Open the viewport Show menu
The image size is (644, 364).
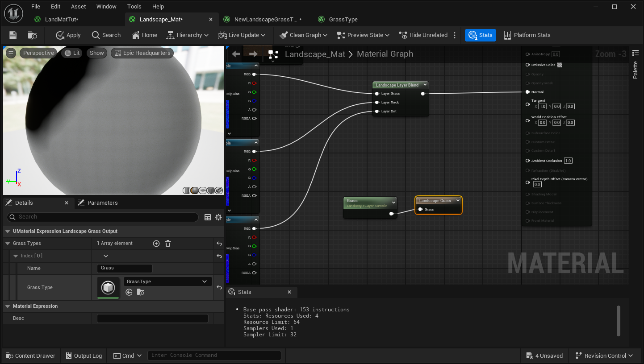tap(96, 53)
